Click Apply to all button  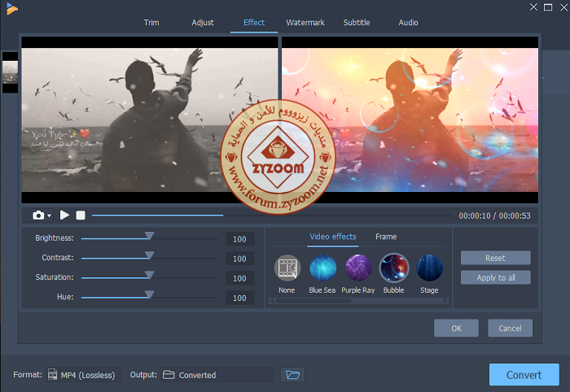pyautogui.click(x=495, y=277)
